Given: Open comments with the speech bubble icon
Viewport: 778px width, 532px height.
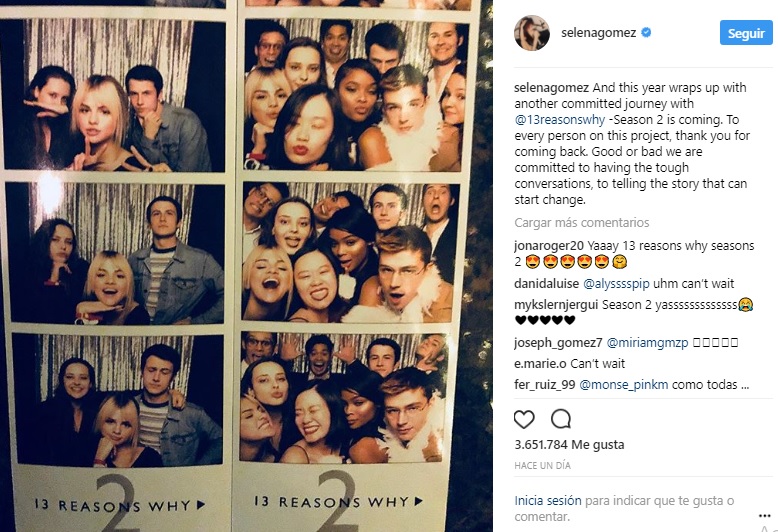Looking at the screenshot, I should [561, 419].
